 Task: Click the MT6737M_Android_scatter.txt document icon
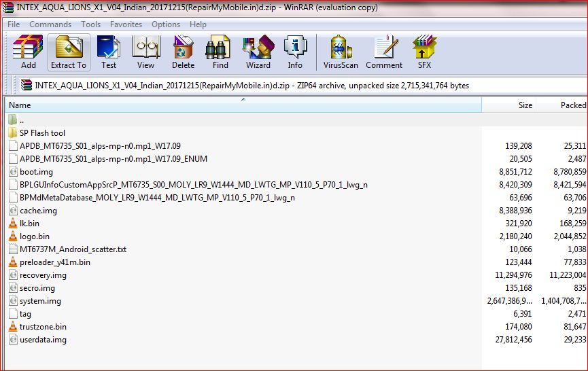click(x=13, y=249)
